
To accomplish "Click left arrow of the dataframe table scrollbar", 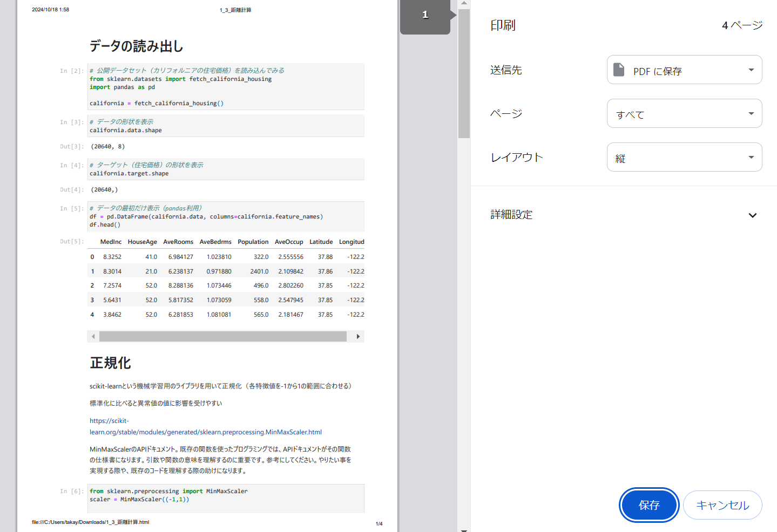I will tap(93, 336).
